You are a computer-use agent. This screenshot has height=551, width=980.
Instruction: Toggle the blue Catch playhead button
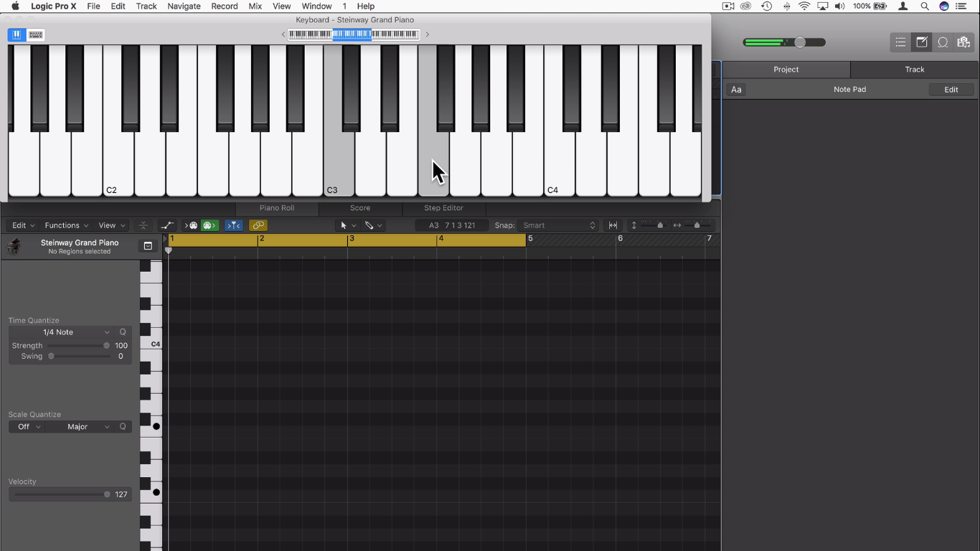tap(234, 225)
